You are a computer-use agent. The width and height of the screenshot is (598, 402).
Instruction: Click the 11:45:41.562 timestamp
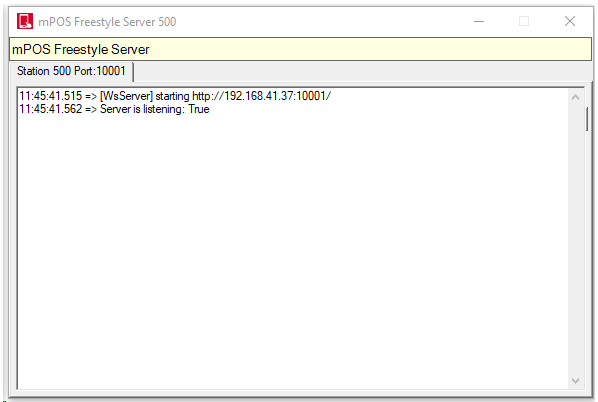tap(50, 109)
